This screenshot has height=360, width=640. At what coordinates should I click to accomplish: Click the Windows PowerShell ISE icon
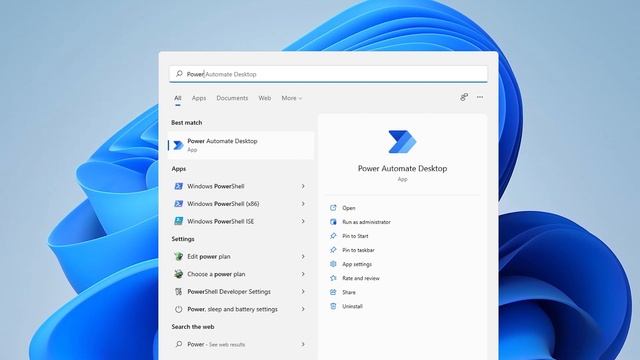178,221
